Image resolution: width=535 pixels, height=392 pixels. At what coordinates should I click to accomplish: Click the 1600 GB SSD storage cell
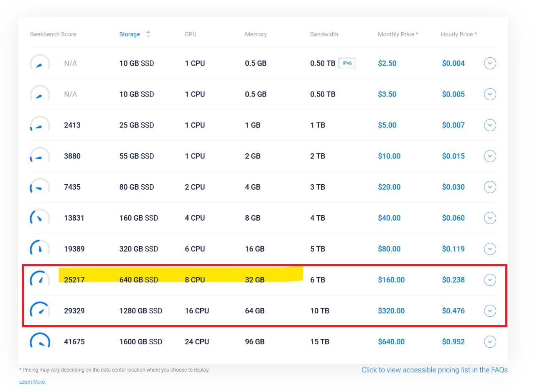140,342
